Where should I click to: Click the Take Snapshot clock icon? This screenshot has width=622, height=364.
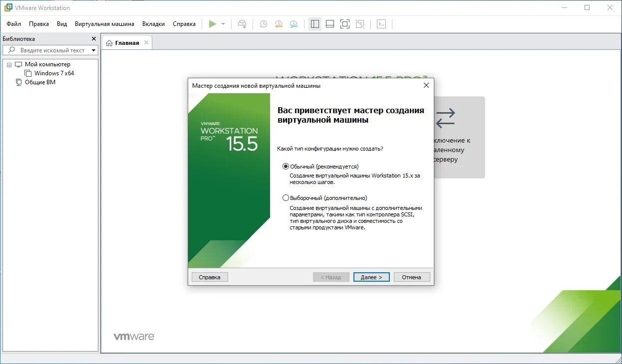click(x=263, y=24)
